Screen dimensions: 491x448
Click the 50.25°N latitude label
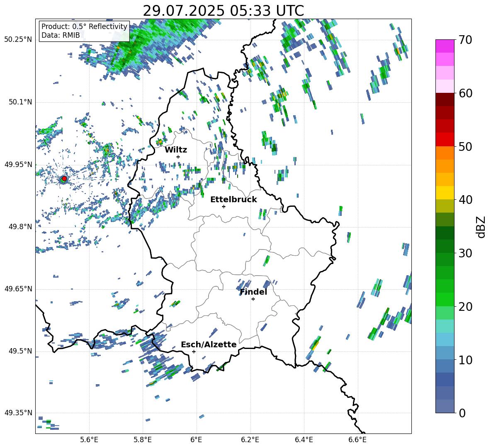coord(18,40)
